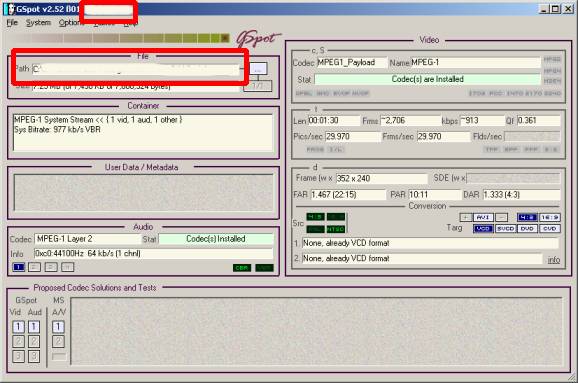Click the kbps field ~913
This screenshot has width=578, height=383.
point(482,121)
